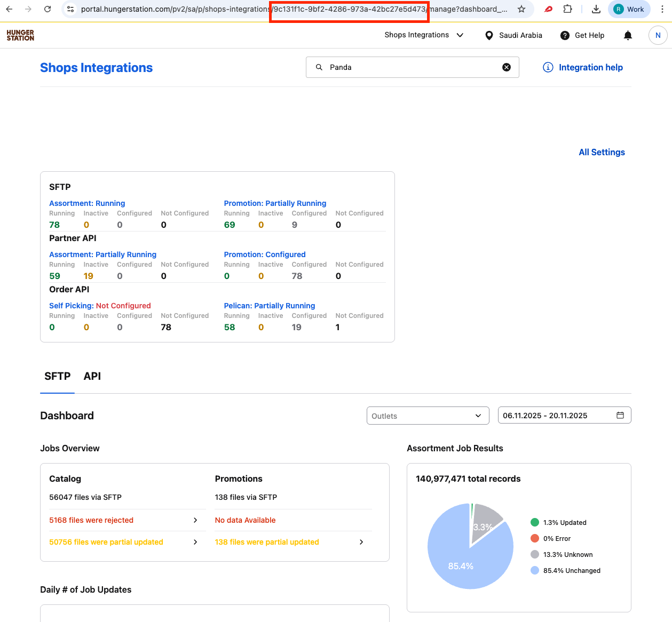672x622 pixels.
Task: Switch to the API tab
Action: 92,376
